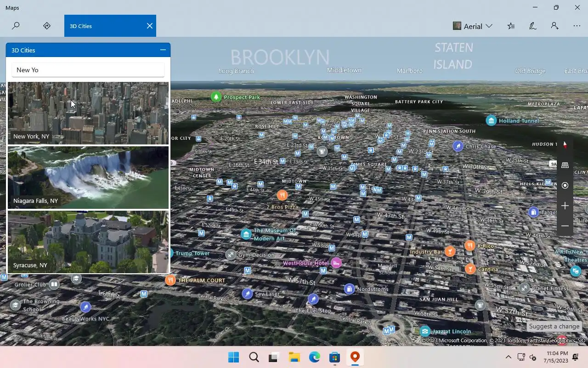The width and height of the screenshot is (588, 368).
Task: Show my location on map
Action: pos(565,185)
